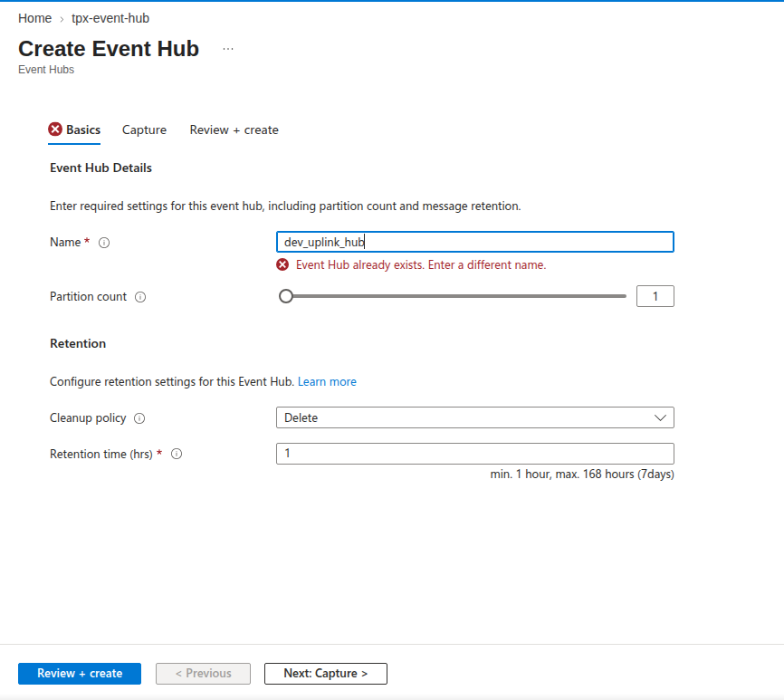Click the red error icon on Basics tab
784x700 pixels.
coord(55,129)
